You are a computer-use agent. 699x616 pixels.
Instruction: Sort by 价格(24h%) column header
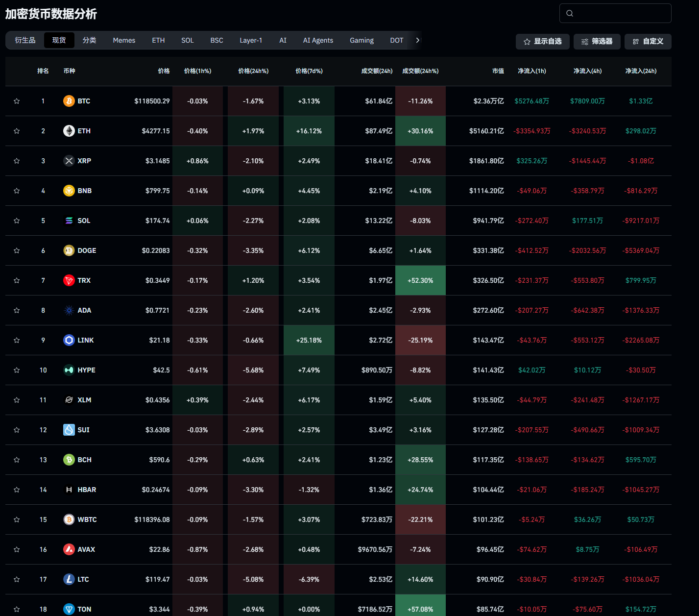pos(253,71)
